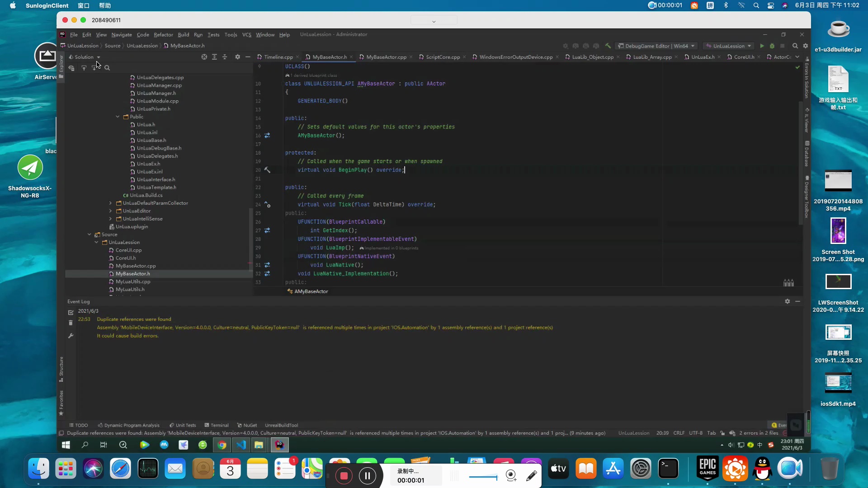Click Event Log settings gear icon
This screenshot has height=488, width=868.
[x=787, y=301]
